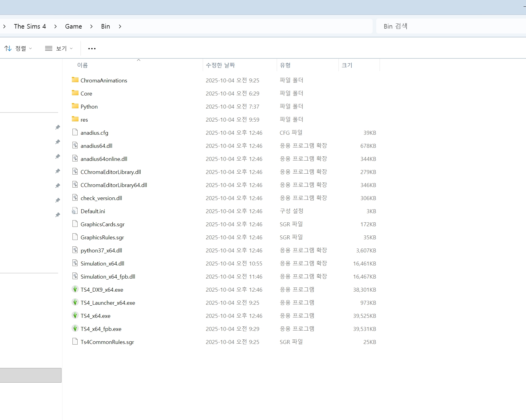The image size is (526, 420).
Task: Click the anadius.cfg file icon
Action: (x=75, y=132)
